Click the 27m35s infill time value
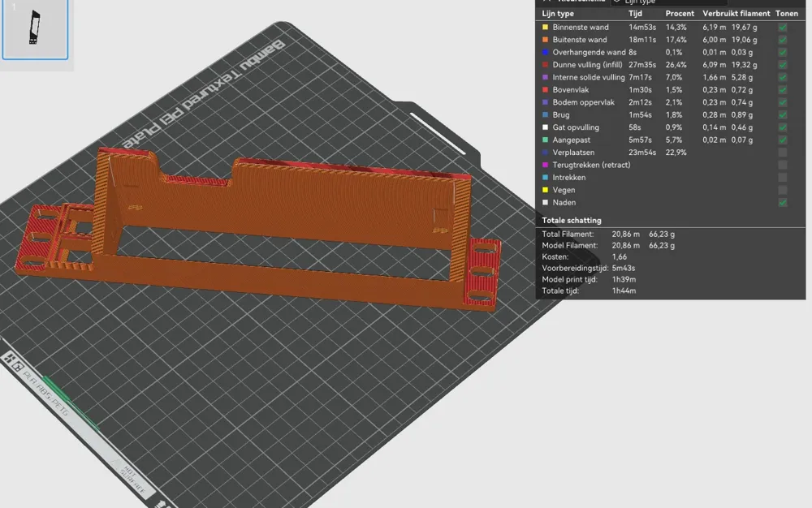The image size is (812, 508). (642, 65)
